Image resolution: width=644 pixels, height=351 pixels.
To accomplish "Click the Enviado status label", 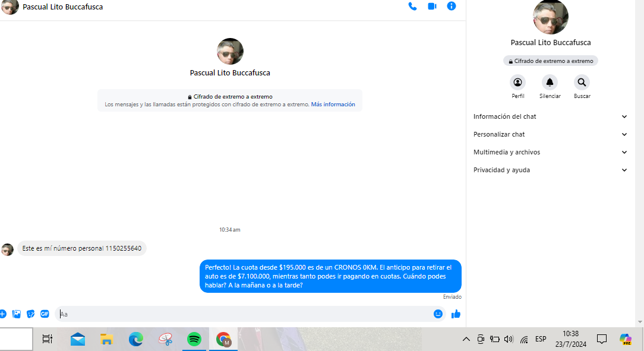I will pos(452,297).
